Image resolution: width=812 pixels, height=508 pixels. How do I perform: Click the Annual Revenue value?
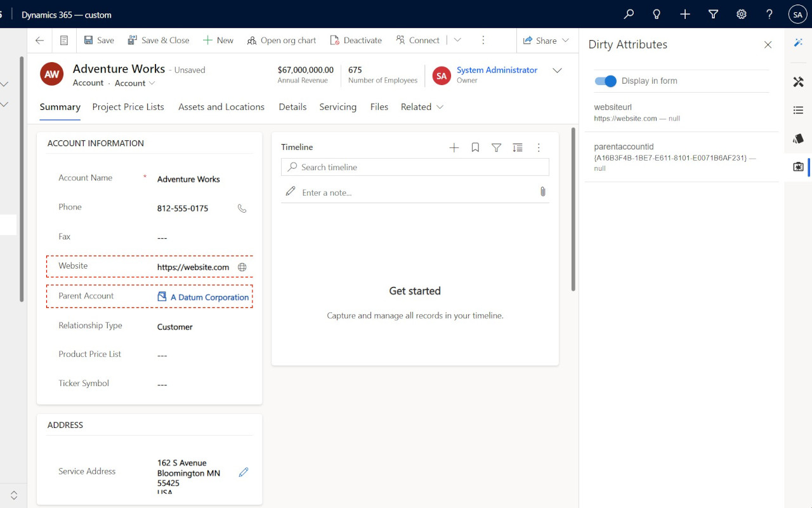(x=306, y=70)
